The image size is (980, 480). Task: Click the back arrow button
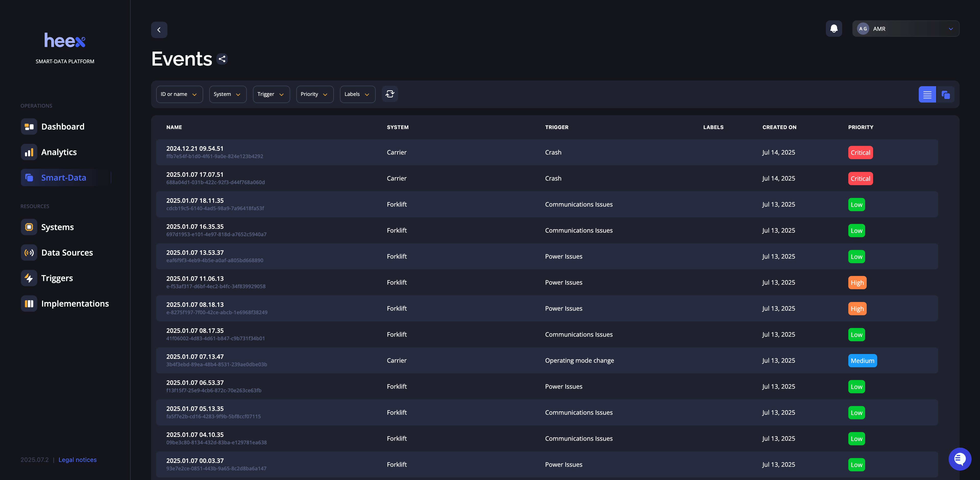pos(159,30)
